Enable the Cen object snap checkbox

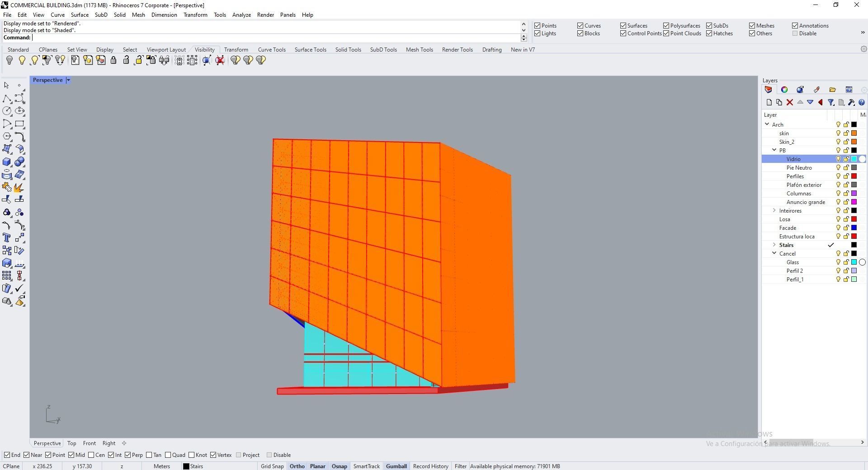tap(91, 455)
